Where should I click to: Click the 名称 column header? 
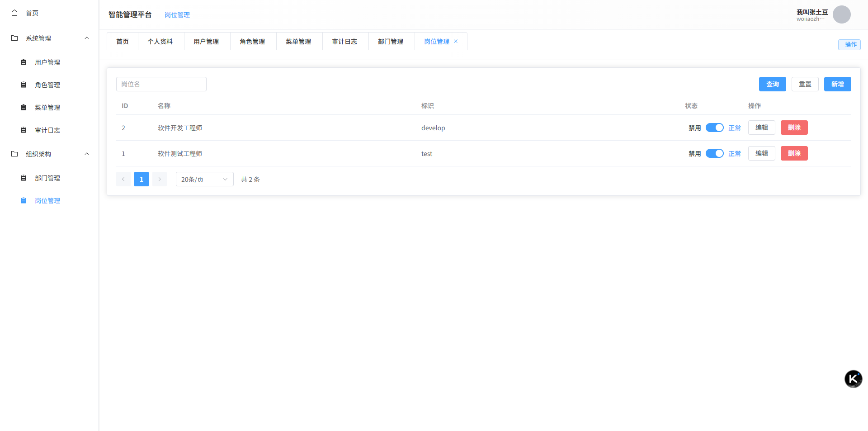click(x=164, y=105)
